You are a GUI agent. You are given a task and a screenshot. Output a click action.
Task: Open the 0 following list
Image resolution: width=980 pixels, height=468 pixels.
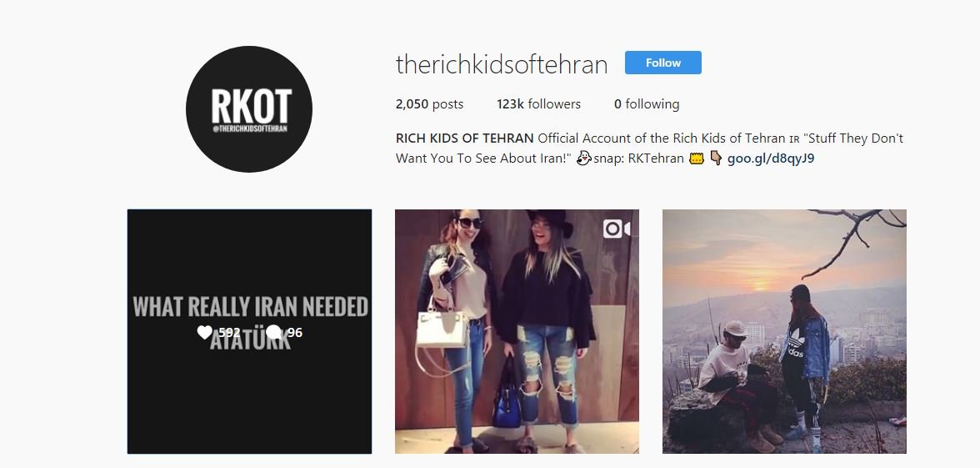[x=647, y=103]
